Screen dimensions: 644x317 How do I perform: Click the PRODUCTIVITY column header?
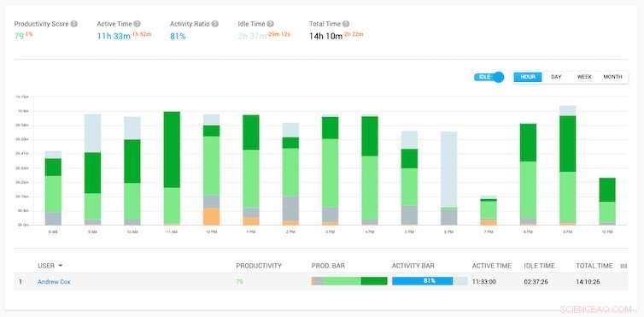click(x=259, y=266)
